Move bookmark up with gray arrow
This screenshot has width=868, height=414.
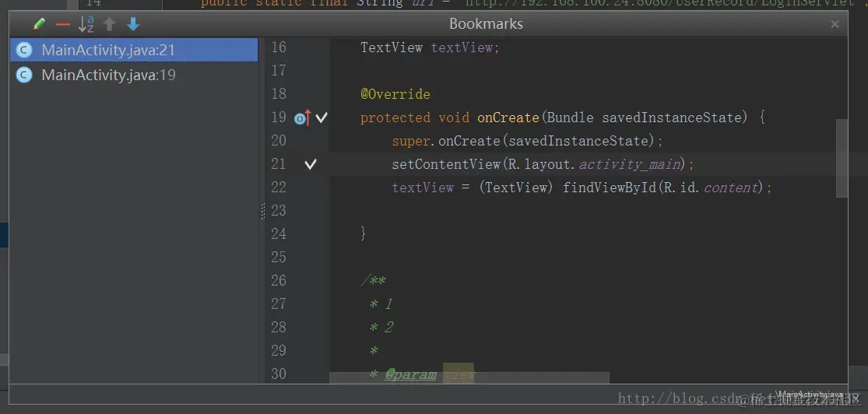(110, 24)
